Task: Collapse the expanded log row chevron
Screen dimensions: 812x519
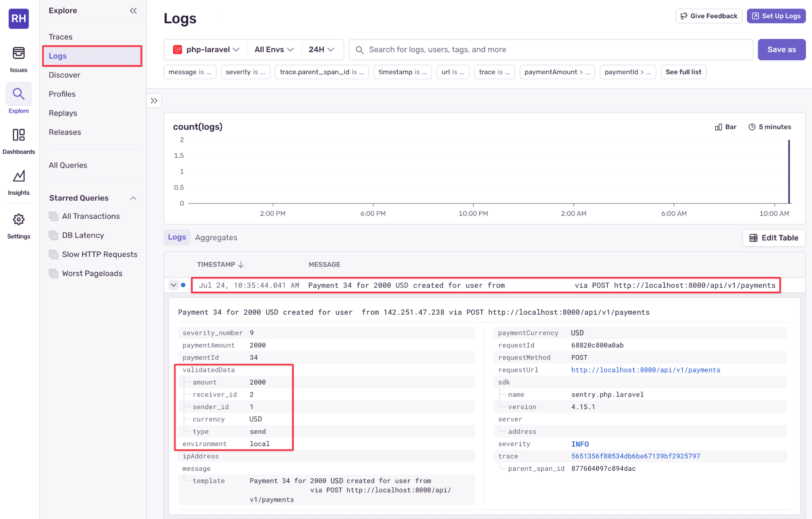Action: [x=173, y=285]
